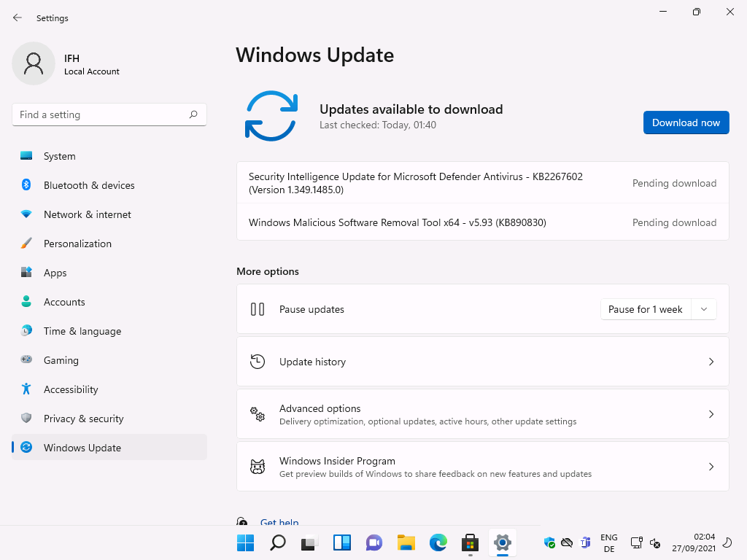The image size is (747, 560).
Task: Select the Gaming controller icon
Action: point(26,359)
